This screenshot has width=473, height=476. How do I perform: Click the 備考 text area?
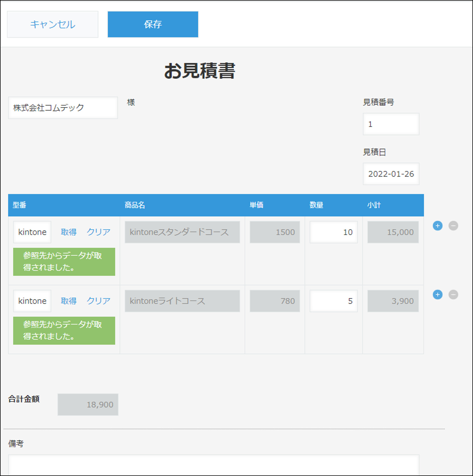pyautogui.click(x=214, y=465)
